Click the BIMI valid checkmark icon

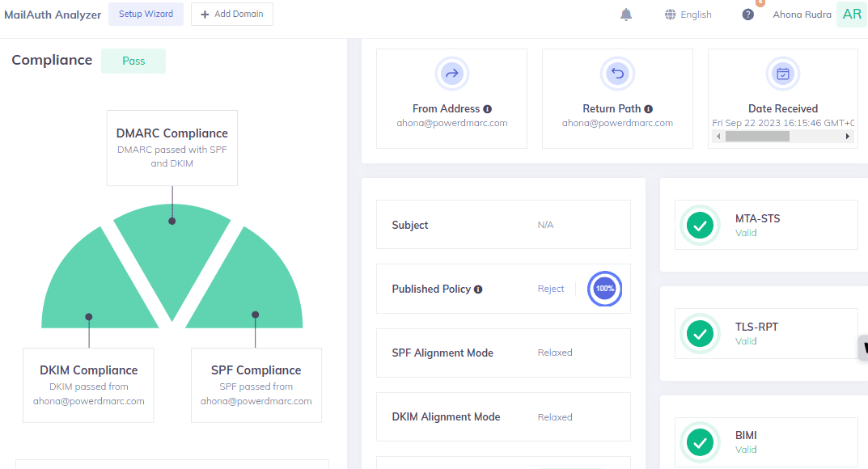(x=700, y=442)
